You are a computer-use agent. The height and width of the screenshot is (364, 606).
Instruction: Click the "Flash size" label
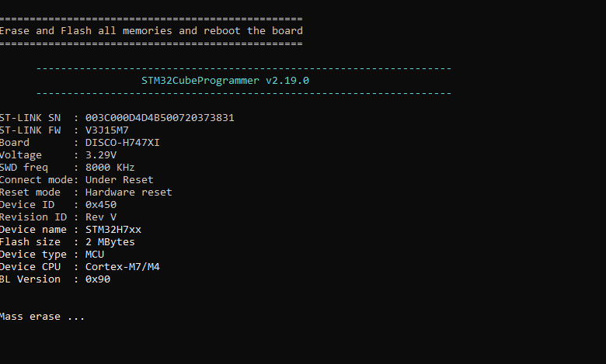tap(30, 242)
